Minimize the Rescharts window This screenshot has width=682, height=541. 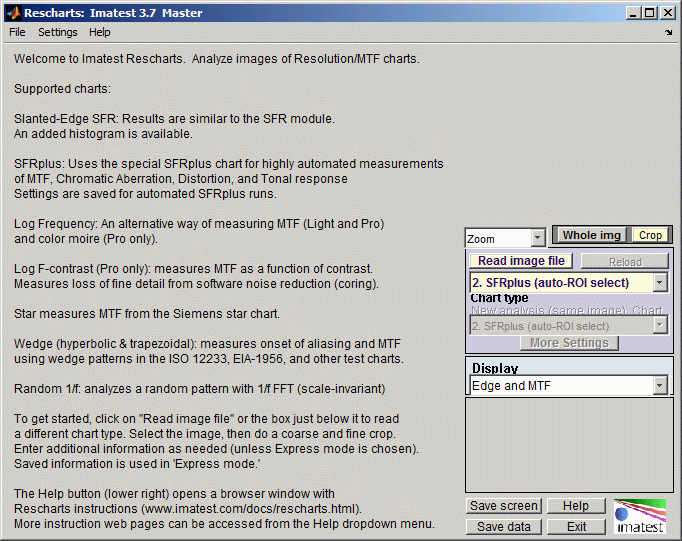pos(633,13)
